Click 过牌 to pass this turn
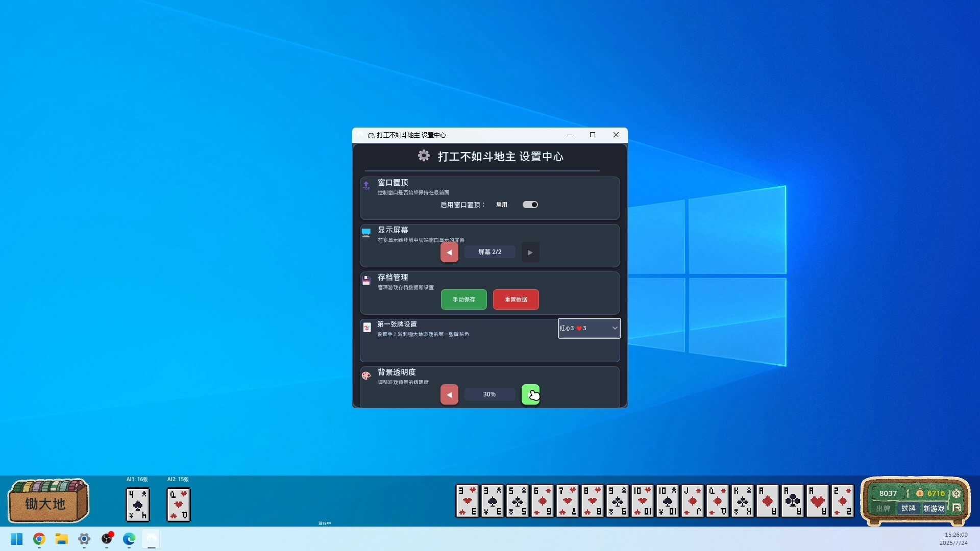Image resolution: width=980 pixels, height=551 pixels. point(909,509)
